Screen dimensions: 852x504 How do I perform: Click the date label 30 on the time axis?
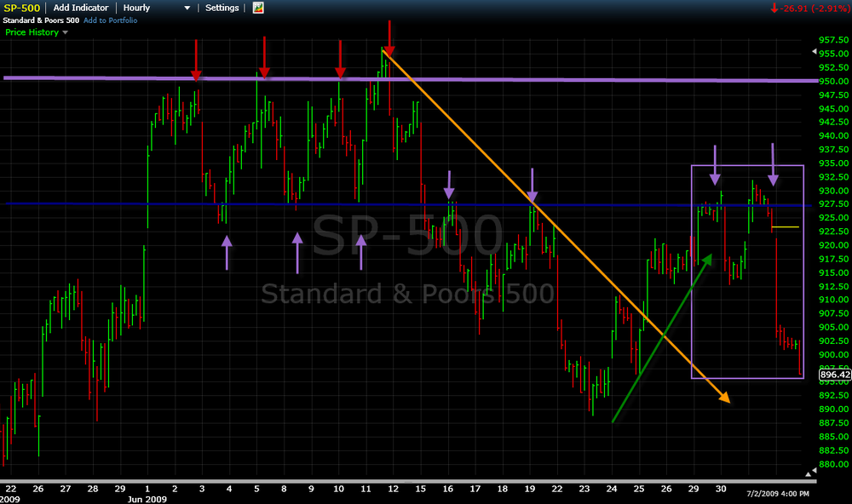721,489
